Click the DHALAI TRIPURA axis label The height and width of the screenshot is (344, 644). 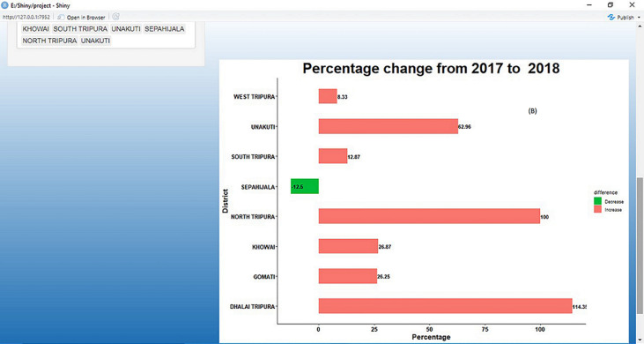click(x=252, y=306)
